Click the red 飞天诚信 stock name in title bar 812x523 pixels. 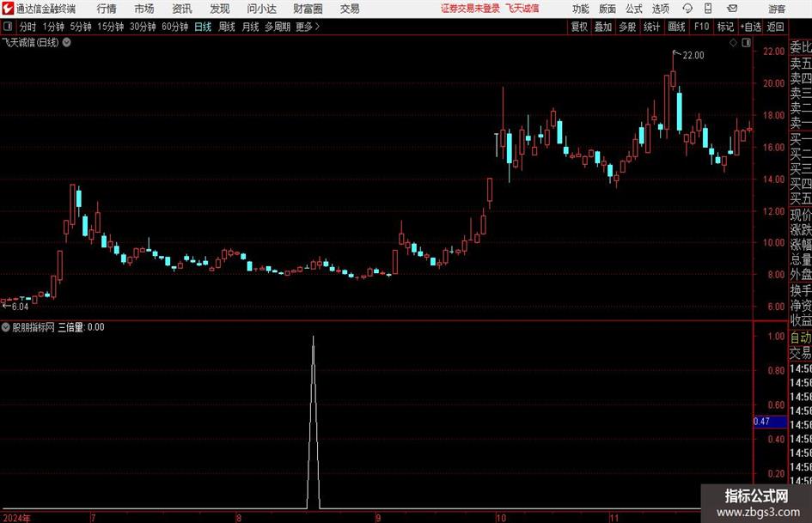tap(522, 9)
